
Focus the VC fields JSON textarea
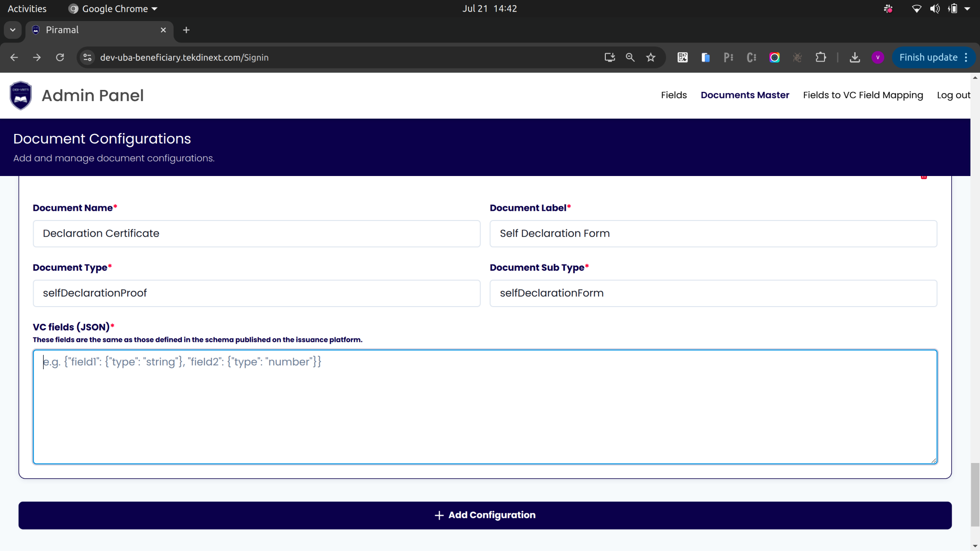pos(485,407)
